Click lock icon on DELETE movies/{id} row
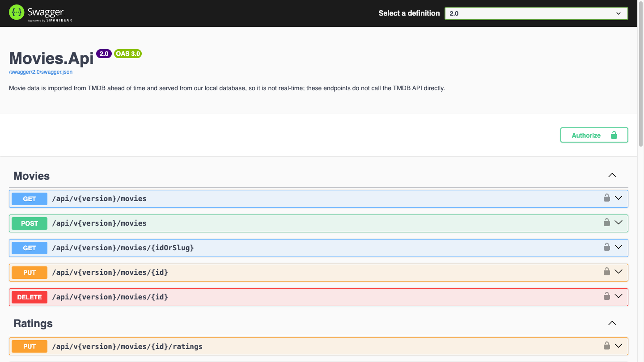 [607, 296]
